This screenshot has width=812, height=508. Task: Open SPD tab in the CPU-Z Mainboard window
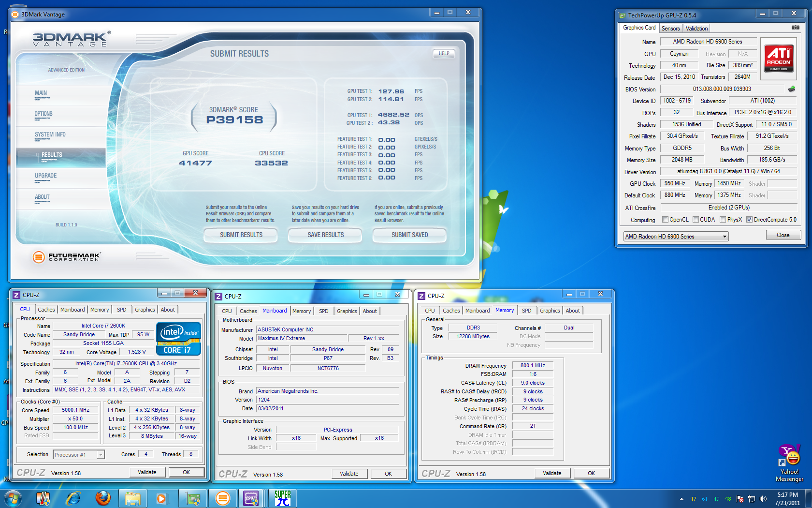click(x=324, y=311)
